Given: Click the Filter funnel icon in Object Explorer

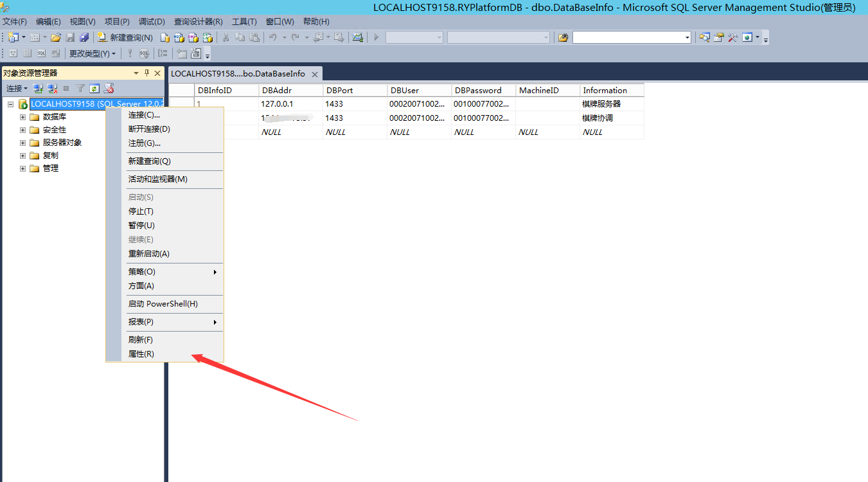Looking at the screenshot, I should [x=80, y=88].
